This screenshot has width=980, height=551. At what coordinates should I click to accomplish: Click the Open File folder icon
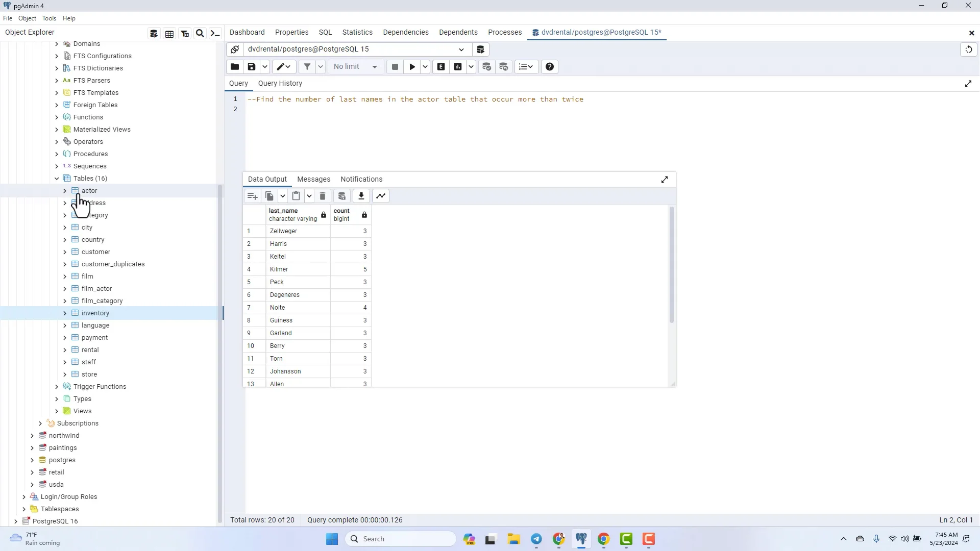(235, 67)
